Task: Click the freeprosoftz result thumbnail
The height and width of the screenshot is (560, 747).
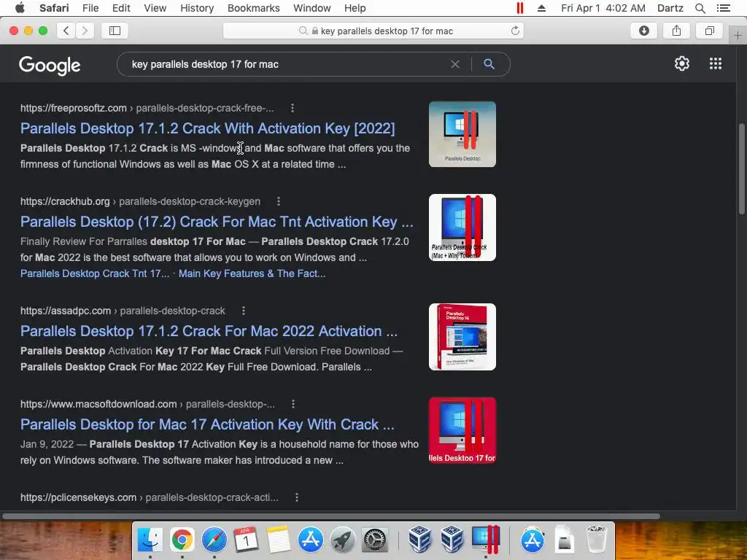Action: tap(462, 134)
